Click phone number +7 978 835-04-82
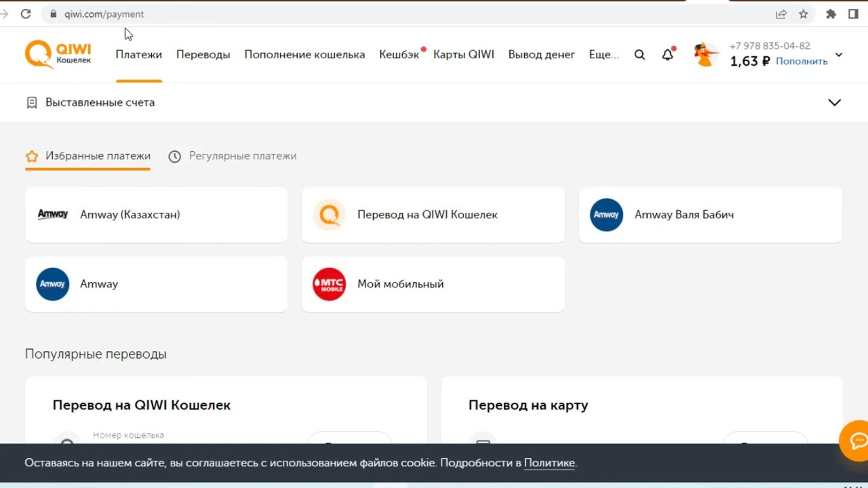868x488 pixels. 770,46
